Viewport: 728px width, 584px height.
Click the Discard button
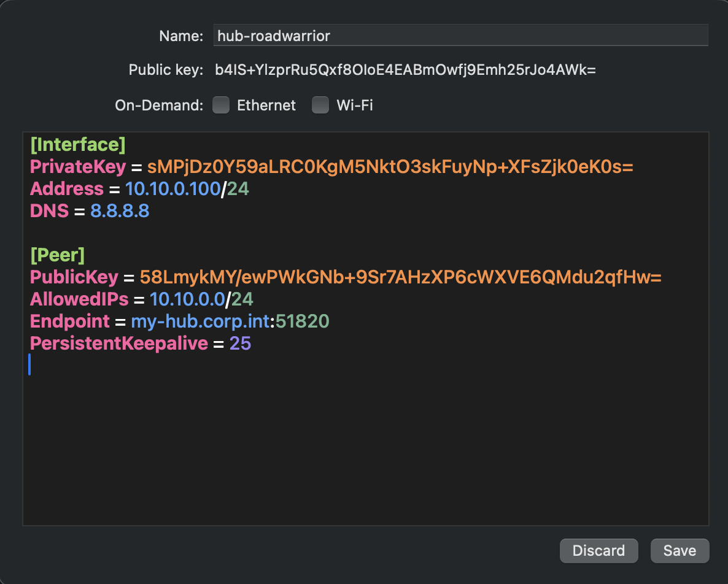(598, 551)
